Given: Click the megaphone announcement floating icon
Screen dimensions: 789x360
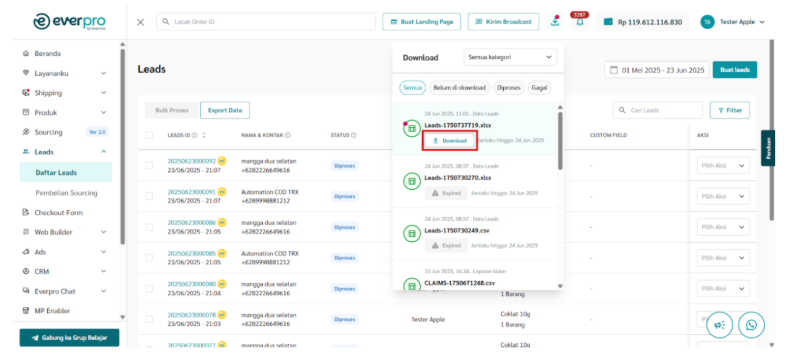Looking at the screenshot, I should (720, 325).
